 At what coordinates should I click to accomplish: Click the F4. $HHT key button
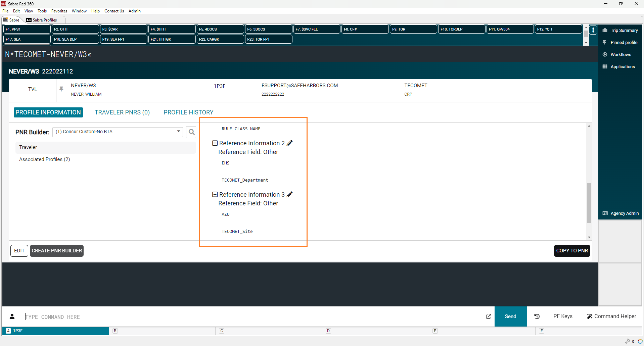(172, 29)
